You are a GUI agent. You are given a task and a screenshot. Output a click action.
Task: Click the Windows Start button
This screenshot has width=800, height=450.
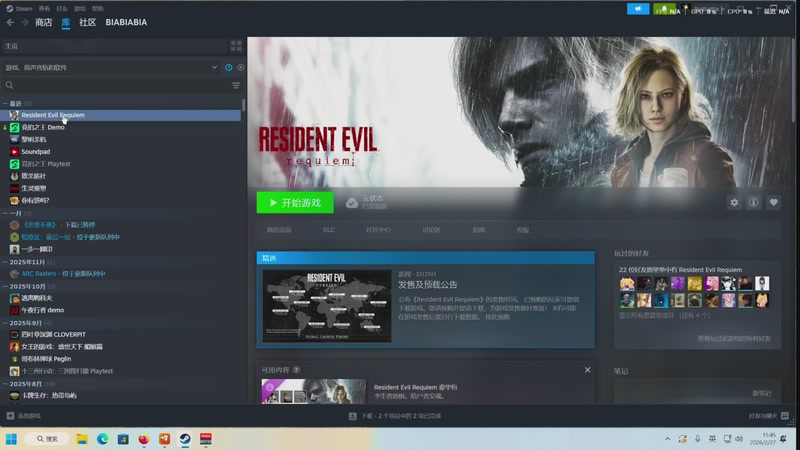pyautogui.click(x=11, y=439)
